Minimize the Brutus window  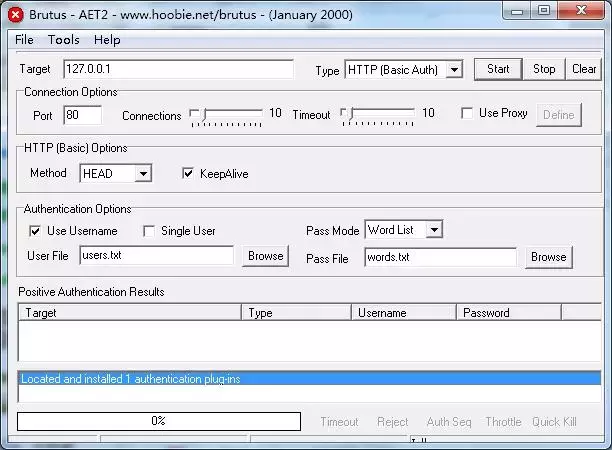tap(516, 11)
